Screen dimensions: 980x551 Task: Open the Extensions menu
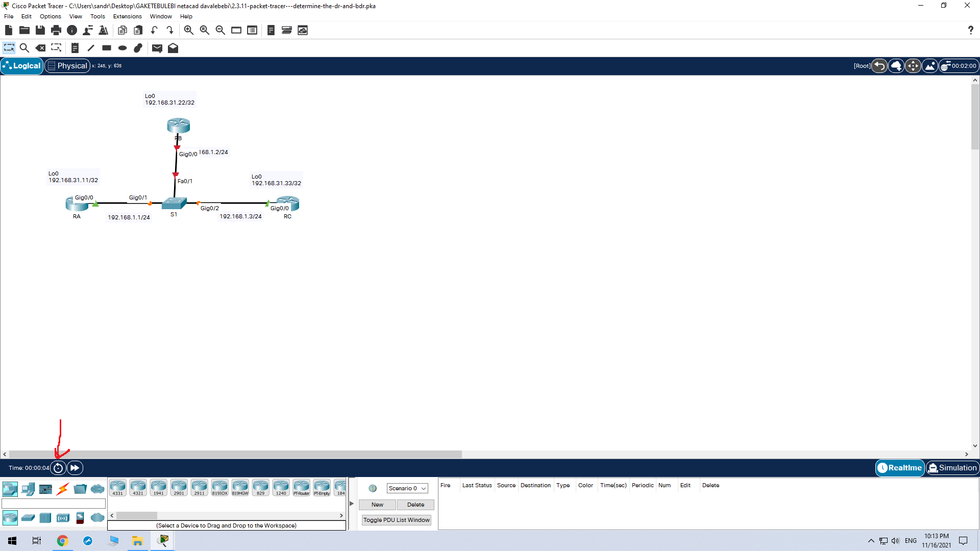coord(127,16)
